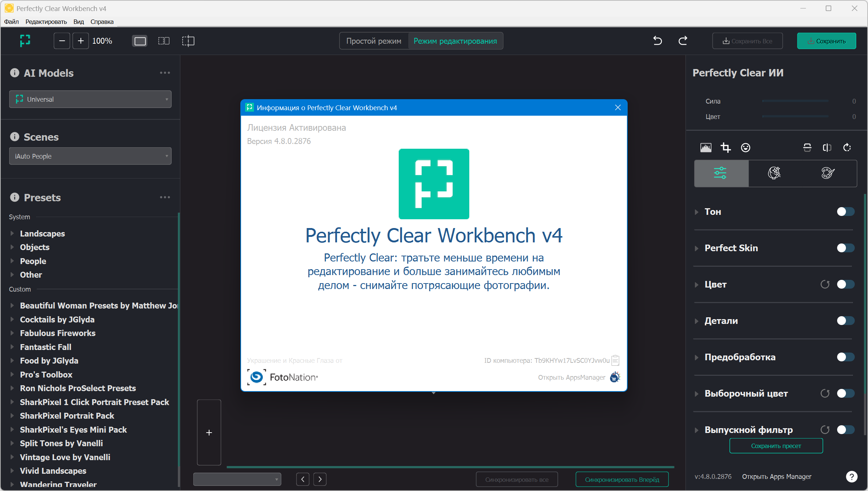Open the iAuto People scenes dropdown
The image size is (868, 491).
[90, 156]
